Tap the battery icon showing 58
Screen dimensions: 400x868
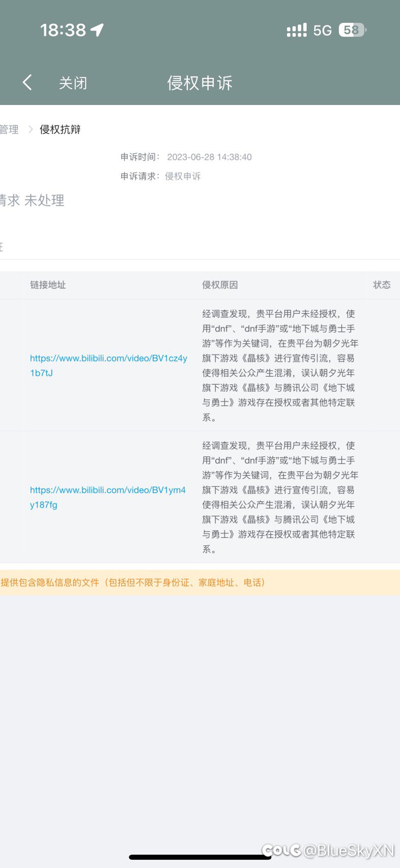click(353, 30)
